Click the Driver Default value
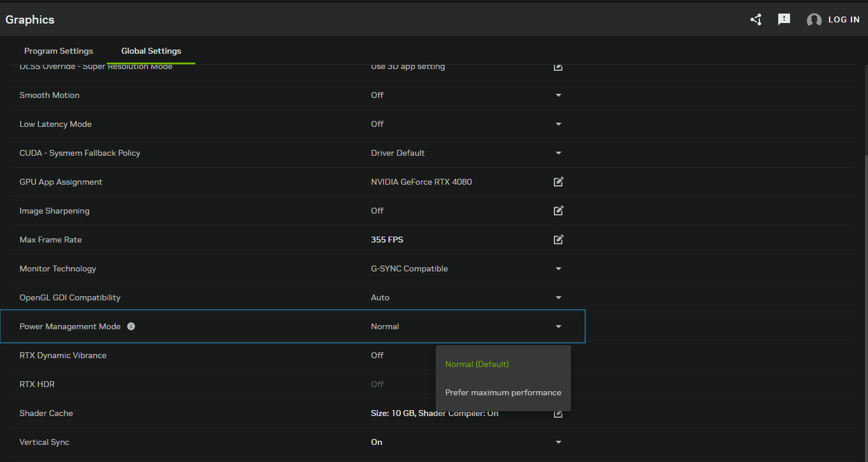This screenshot has width=868, height=462. click(x=397, y=153)
